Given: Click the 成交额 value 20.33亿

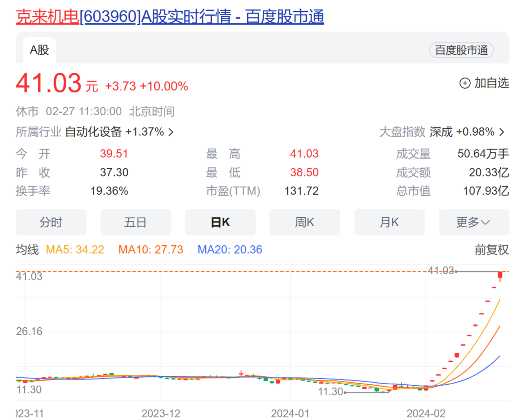Looking at the screenshot, I should [x=489, y=172].
